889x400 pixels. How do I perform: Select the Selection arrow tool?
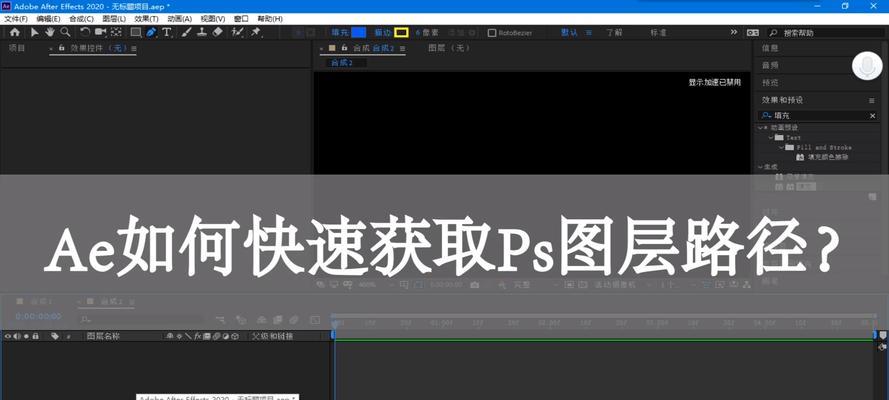click(x=35, y=32)
